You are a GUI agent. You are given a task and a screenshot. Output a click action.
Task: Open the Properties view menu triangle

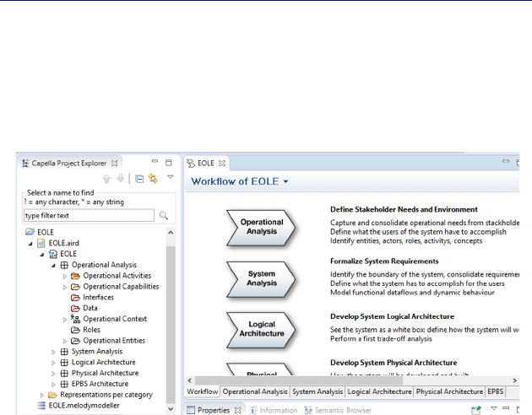point(494,408)
